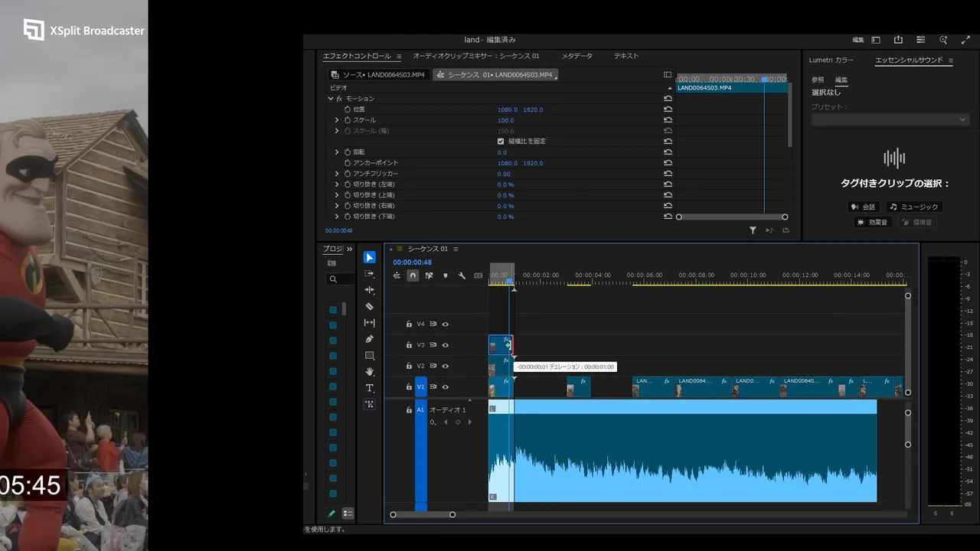
Task: Collapse the モーション effect group
Action: pos(331,99)
